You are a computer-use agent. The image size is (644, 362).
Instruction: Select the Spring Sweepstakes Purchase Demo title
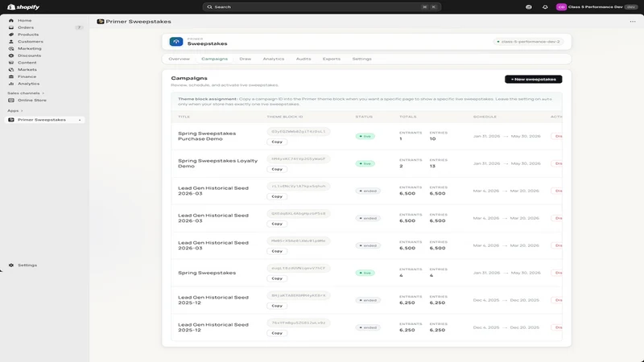pos(207,136)
